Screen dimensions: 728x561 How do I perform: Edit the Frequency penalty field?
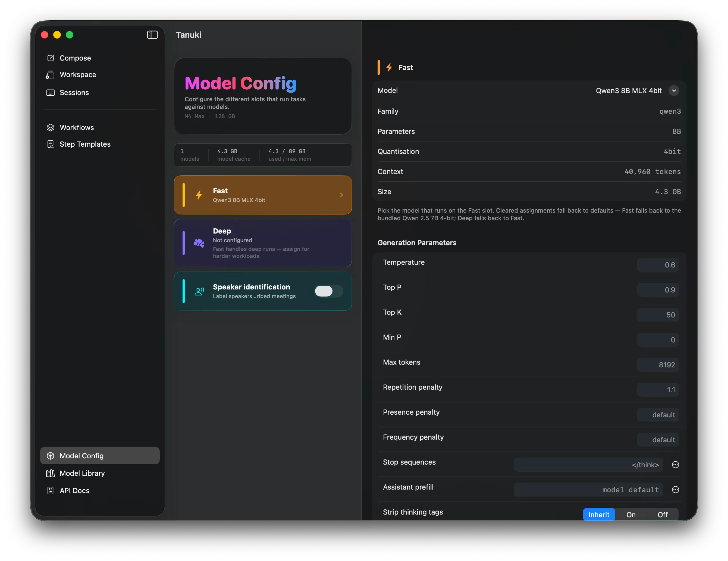[x=658, y=440]
